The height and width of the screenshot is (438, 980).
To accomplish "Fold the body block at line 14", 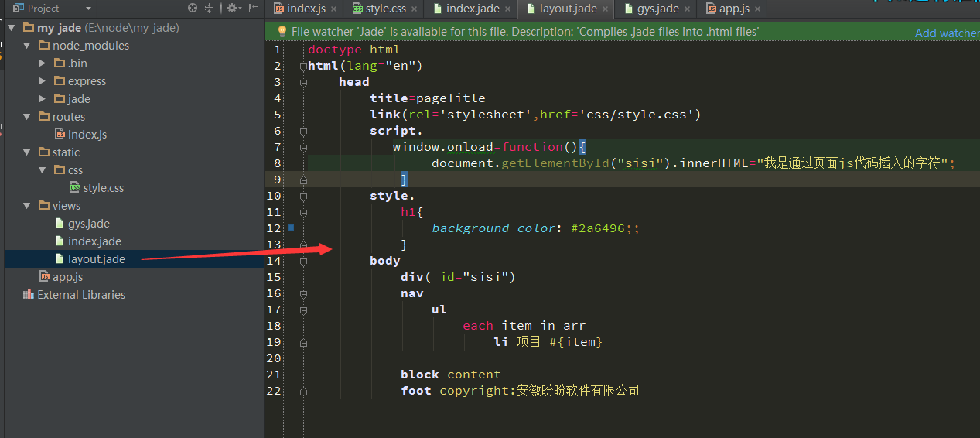I will (x=303, y=261).
